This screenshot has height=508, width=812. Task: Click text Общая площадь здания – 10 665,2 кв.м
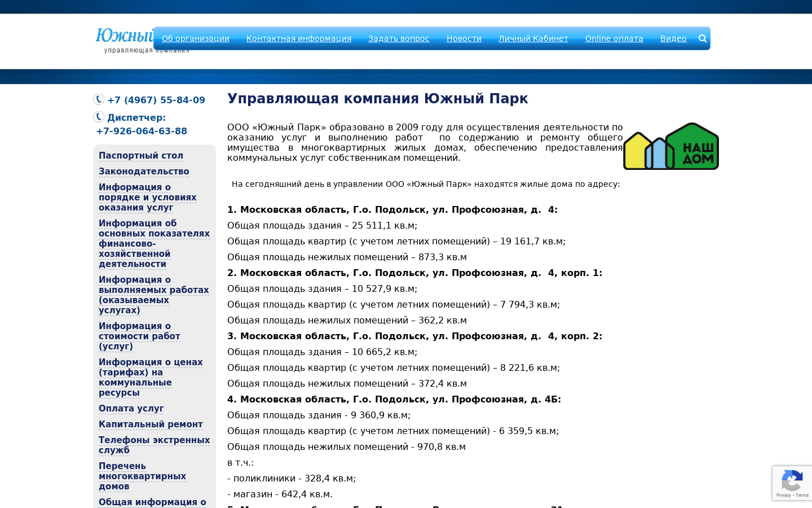tap(322, 352)
